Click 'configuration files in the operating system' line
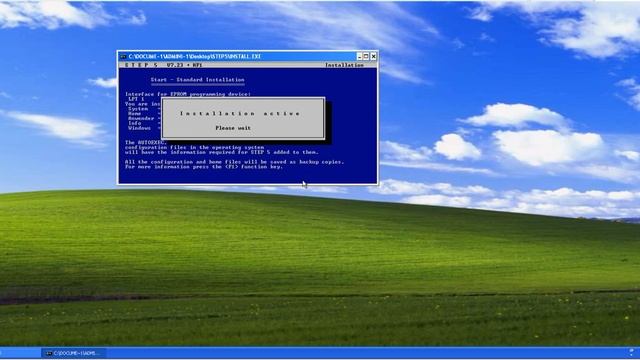This screenshot has height=360, width=640. [x=194, y=147]
